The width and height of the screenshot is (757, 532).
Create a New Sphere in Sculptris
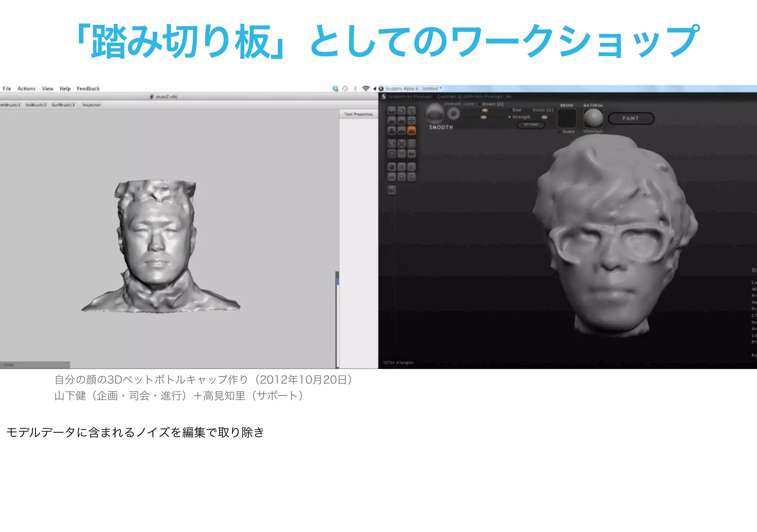pos(391,167)
